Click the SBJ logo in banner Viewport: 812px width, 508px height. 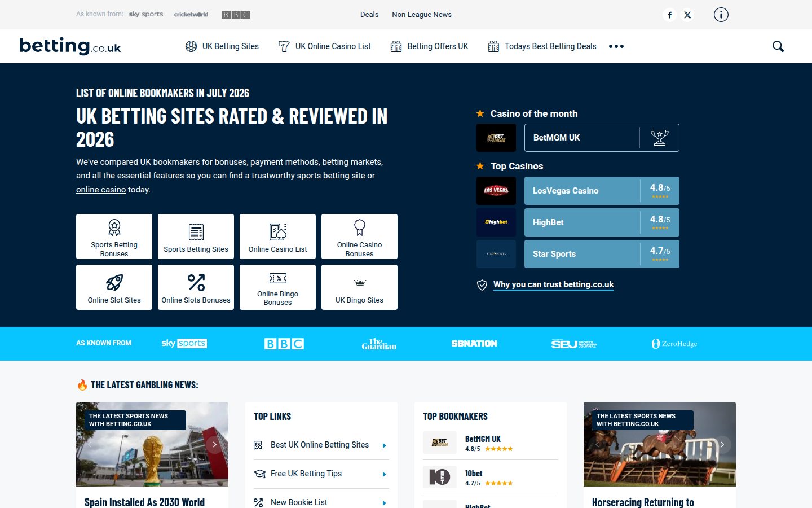coord(574,344)
